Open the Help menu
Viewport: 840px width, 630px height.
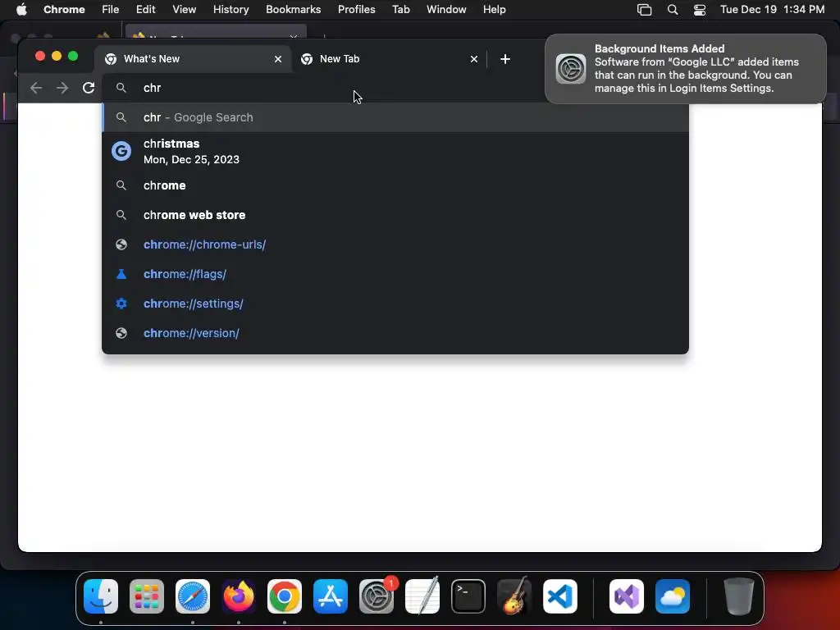pyautogui.click(x=494, y=10)
